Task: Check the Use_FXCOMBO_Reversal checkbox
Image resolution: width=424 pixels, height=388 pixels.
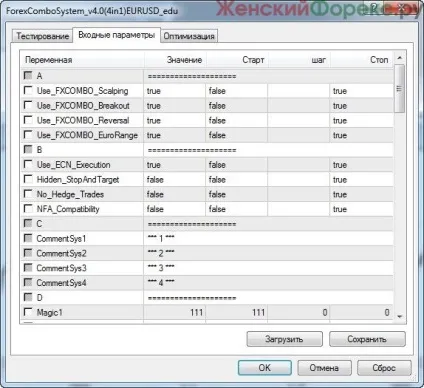Action: coord(28,120)
